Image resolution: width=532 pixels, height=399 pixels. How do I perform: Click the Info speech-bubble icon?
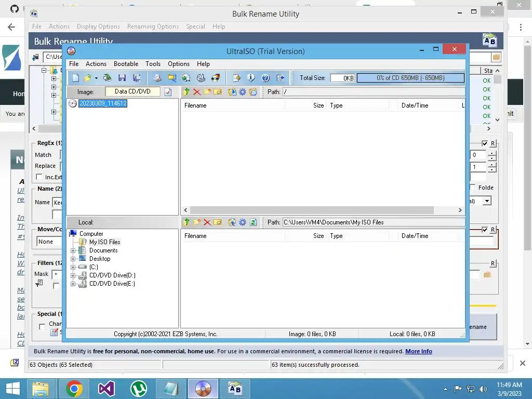251,78
